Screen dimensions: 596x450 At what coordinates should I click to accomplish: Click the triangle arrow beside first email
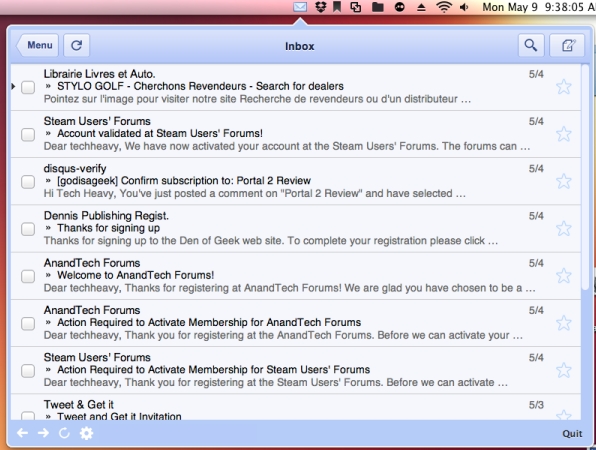(13, 87)
